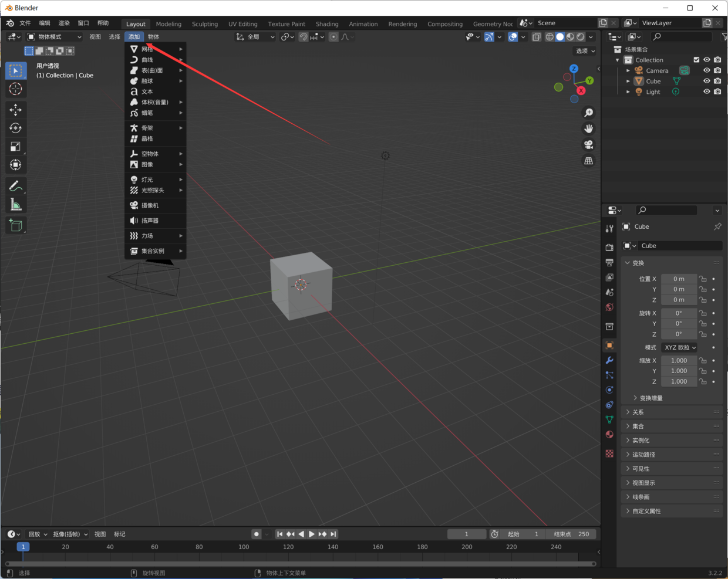Switch to the Shading workspace tab

tap(327, 24)
